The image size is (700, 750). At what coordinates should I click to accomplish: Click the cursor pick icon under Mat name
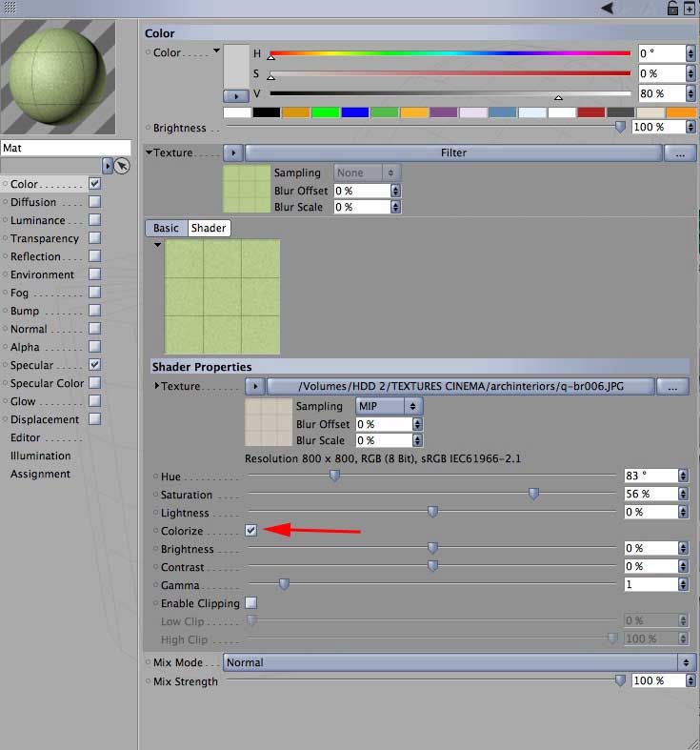coord(122,166)
